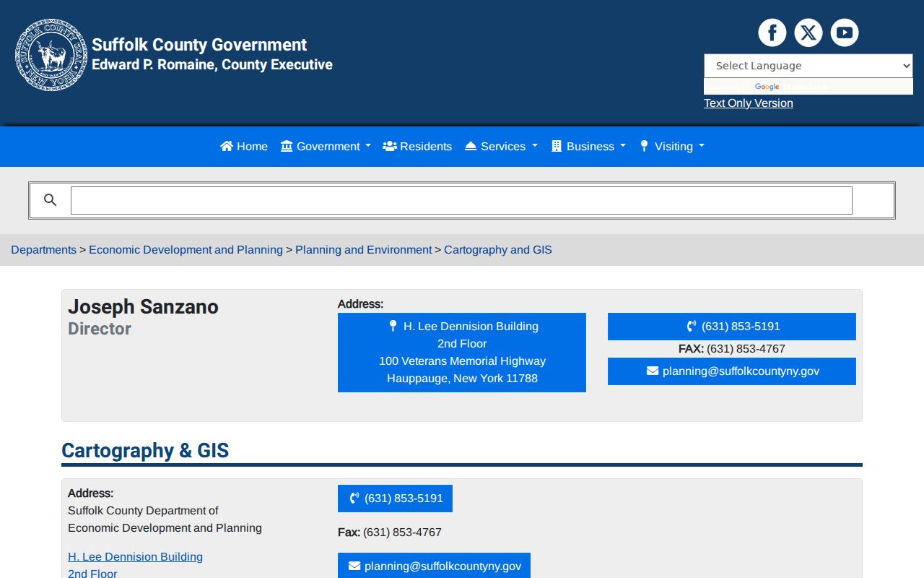Email planning@suffolkcountyny.gov under Cartography & GIS
The image size is (924, 578).
(x=434, y=566)
